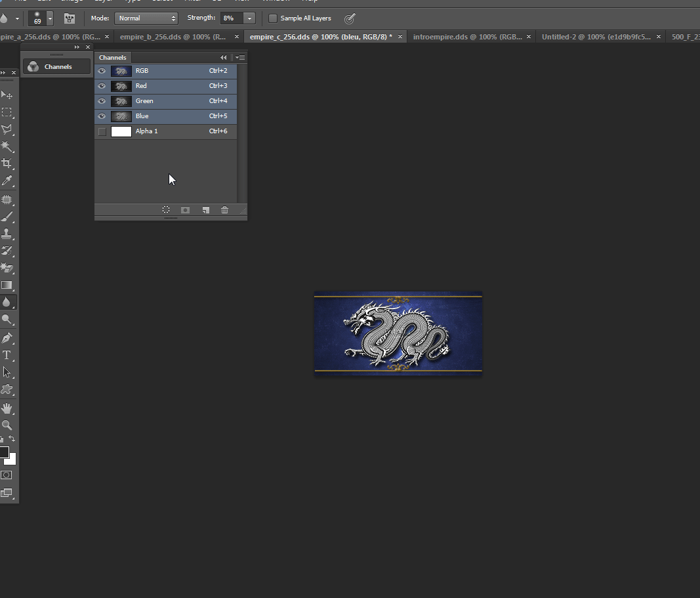
Task: Open the Channels panel options menu
Action: (x=240, y=58)
